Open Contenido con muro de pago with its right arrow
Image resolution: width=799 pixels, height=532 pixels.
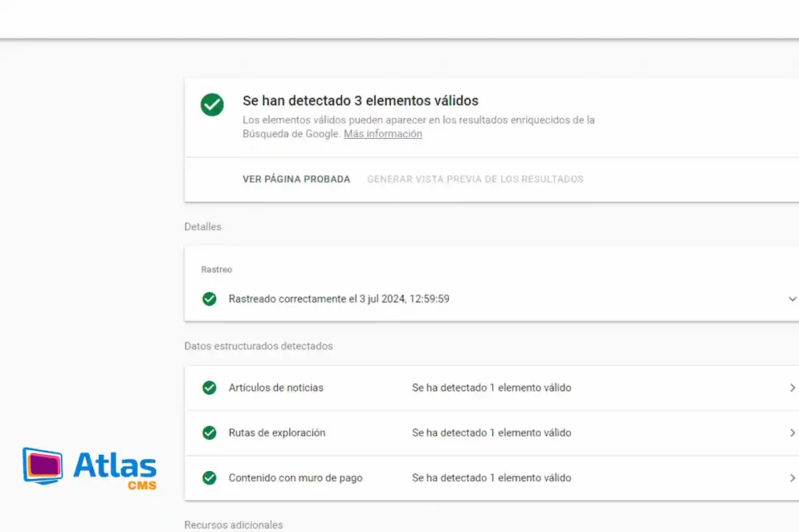[x=792, y=478]
